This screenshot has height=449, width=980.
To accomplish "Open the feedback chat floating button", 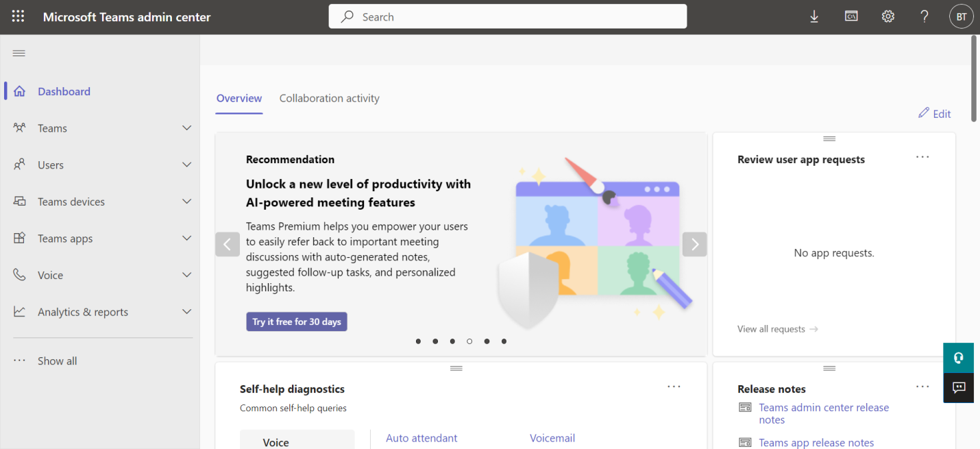I will click(x=959, y=387).
